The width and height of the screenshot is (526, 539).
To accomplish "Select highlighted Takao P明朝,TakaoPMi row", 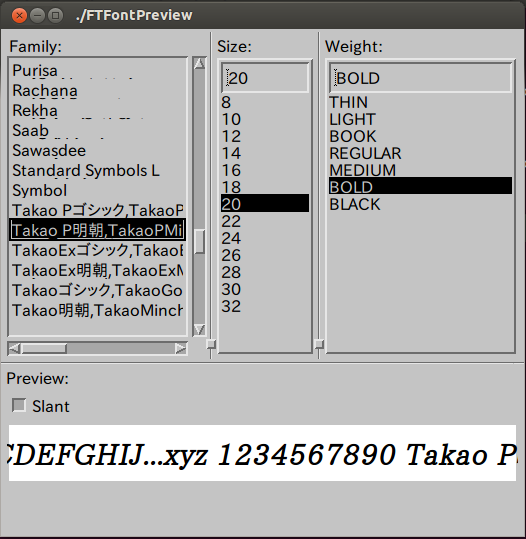I will point(98,230).
